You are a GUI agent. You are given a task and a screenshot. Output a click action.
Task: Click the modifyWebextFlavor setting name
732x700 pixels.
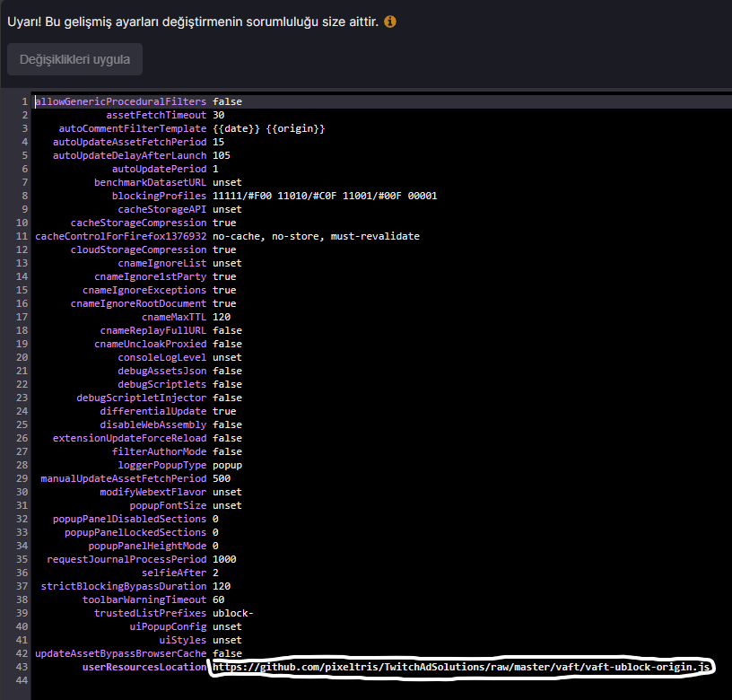153,492
